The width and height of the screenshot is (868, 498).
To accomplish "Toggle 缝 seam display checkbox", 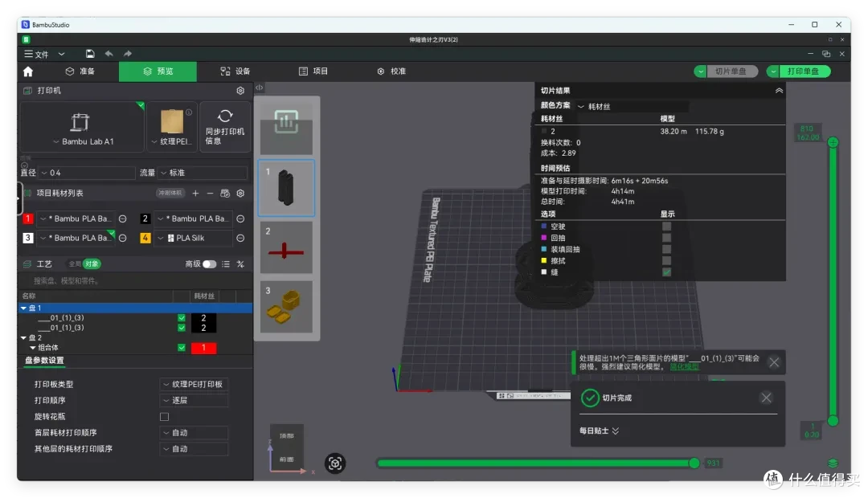I will pos(666,272).
